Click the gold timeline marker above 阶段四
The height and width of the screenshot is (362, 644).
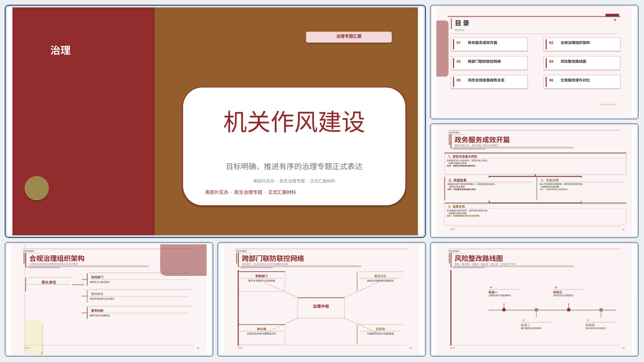[601, 310]
